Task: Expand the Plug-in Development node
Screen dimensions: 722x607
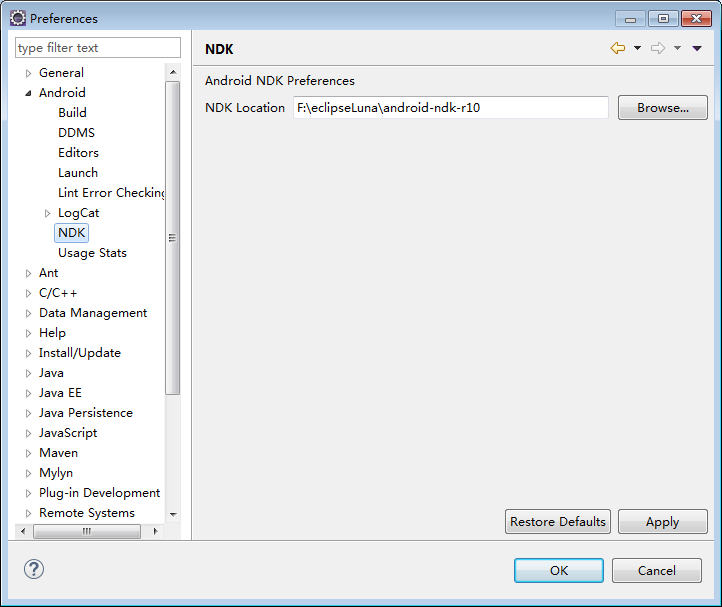Action: (29, 493)
